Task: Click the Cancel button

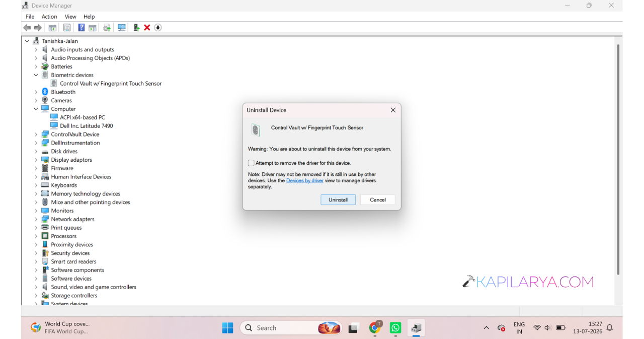Action: pyautogui.click(x=378, y=200)
